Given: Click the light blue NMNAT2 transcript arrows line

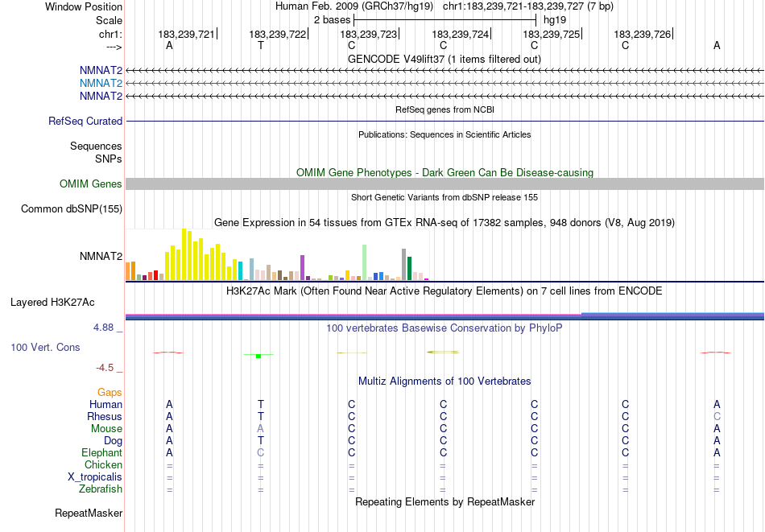Looking at the screenshot, I should point(445,84).
